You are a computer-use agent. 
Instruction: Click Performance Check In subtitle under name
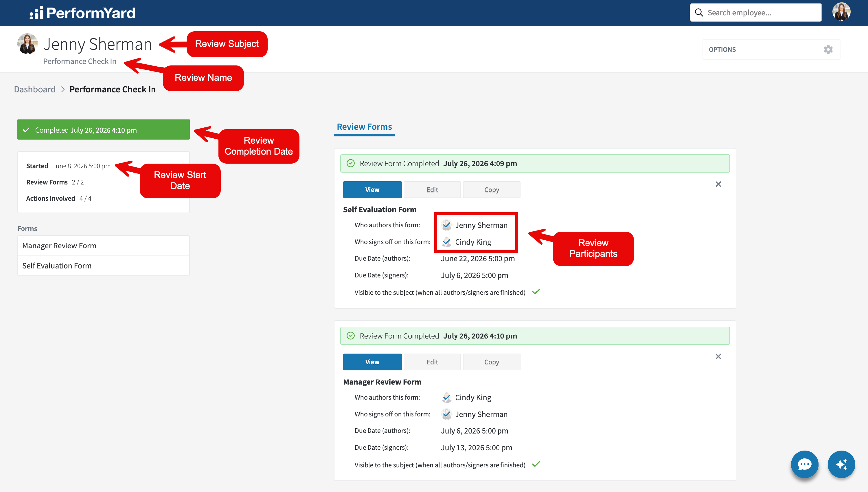[x=80, y=61]
